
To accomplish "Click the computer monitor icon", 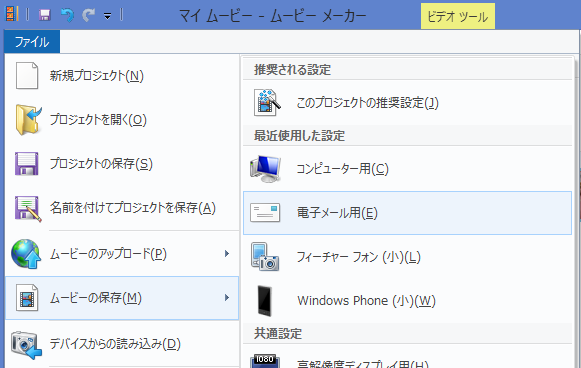I will [265, 169].
